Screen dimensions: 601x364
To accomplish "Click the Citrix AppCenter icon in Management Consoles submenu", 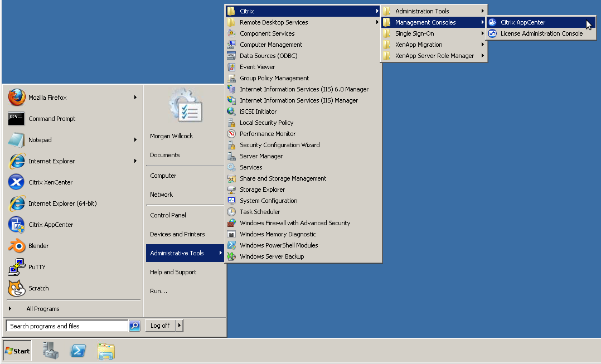I will pyautogui.click(x=492, y=22).
